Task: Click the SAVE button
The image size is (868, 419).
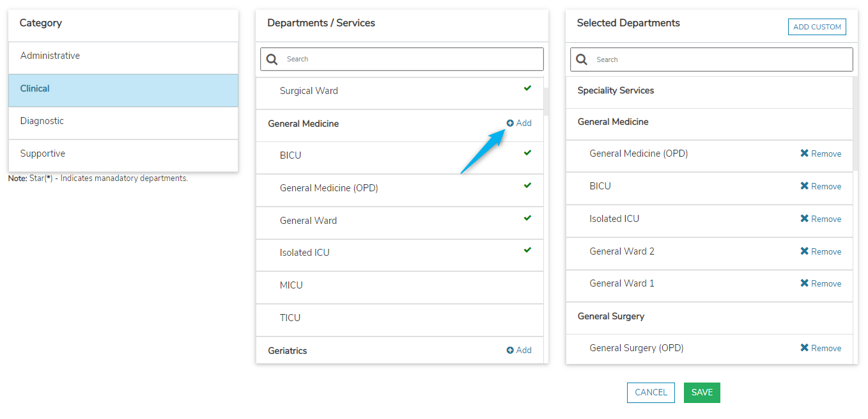Action: coord(702,393)
